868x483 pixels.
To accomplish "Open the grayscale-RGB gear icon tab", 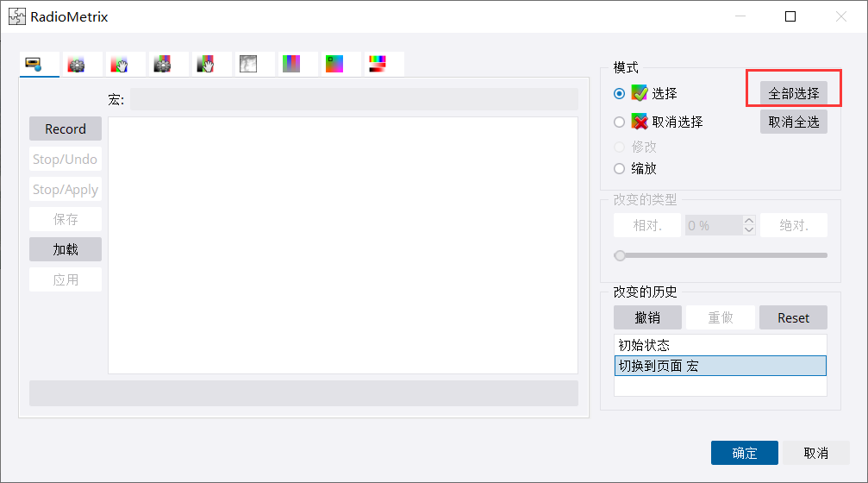I will [x=162, y=64].
